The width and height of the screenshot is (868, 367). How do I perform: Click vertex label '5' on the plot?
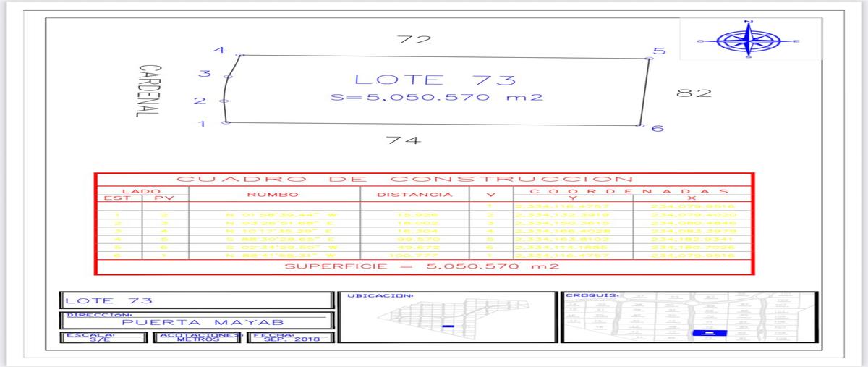(658, 51)
